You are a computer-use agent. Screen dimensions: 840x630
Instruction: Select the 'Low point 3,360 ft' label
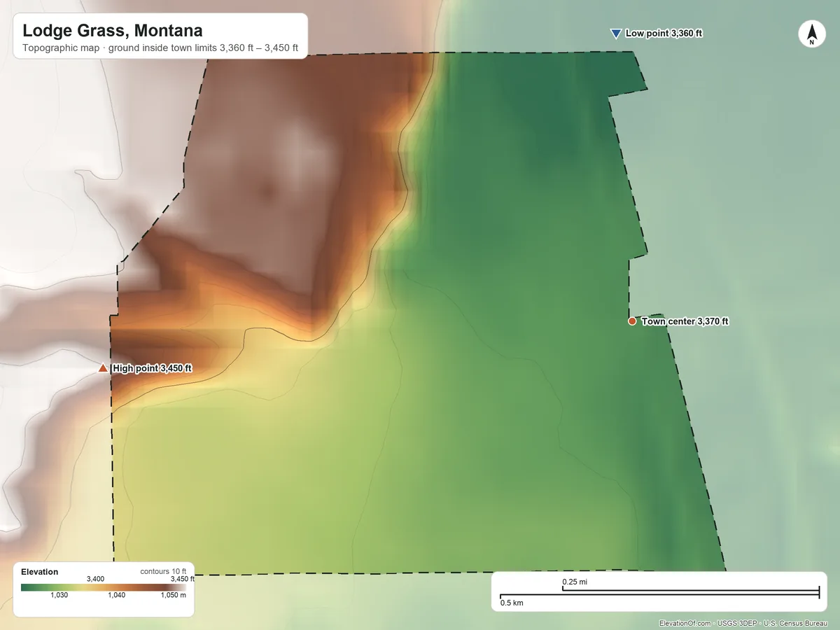(x=664, y=34)
